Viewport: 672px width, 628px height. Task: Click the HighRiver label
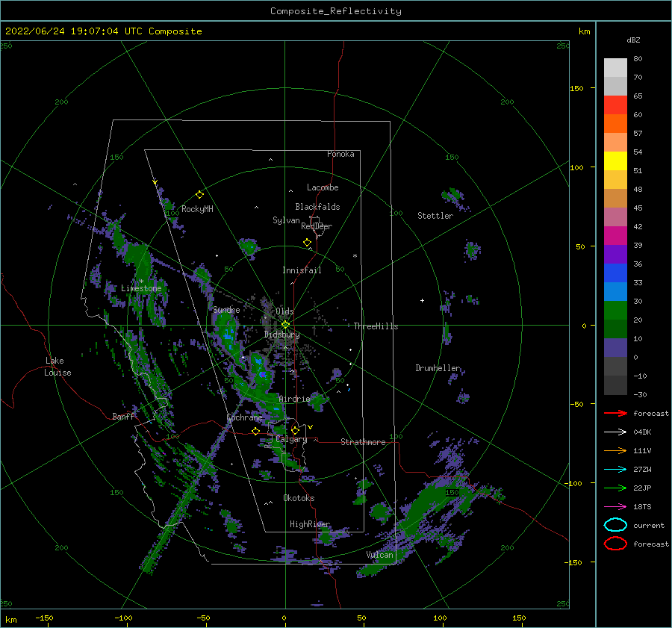point(310,524)
